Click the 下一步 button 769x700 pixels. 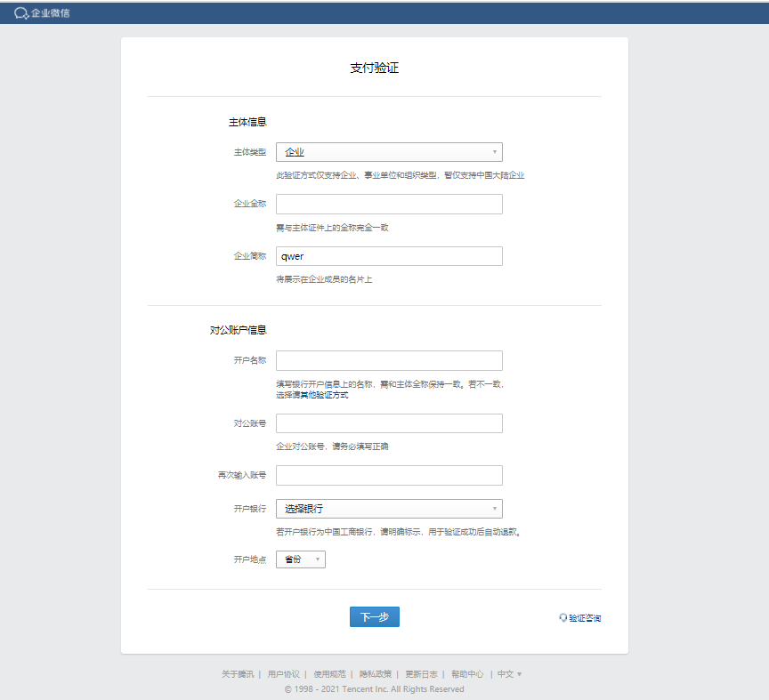[x=375, y=616]
